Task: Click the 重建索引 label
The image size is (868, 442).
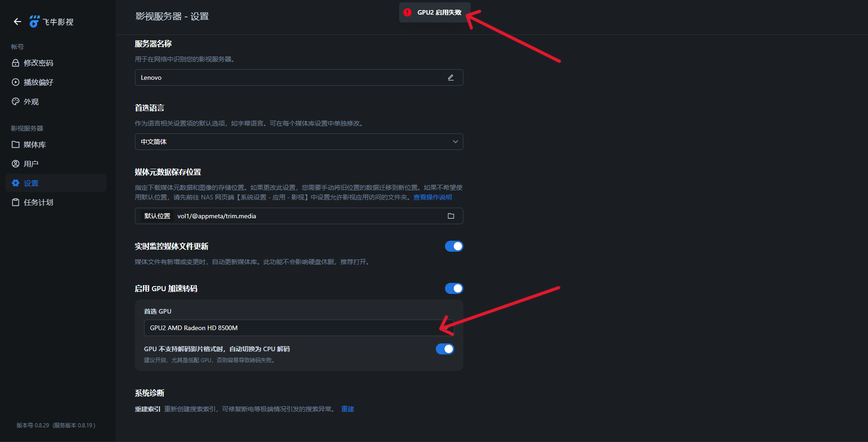Action: pyautogui.click(x=148, y=409)
